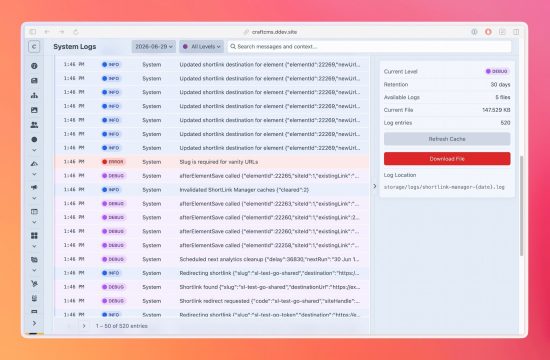The image size is (550, 360).
Task: Click the storage/logs shortlink-manager log path
Action: 444,187
